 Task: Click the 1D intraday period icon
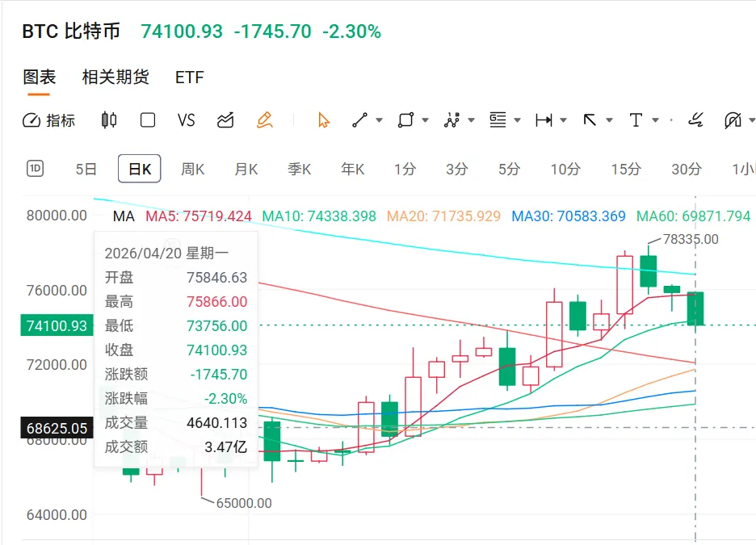click(x=35, y=169)
